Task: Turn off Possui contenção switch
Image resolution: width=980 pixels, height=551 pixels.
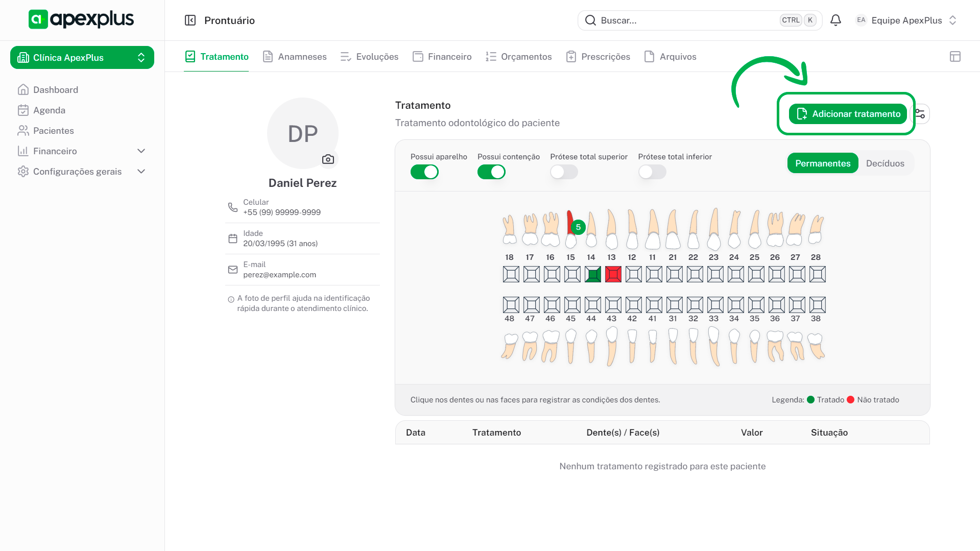Action: click(x=491, y=172)
